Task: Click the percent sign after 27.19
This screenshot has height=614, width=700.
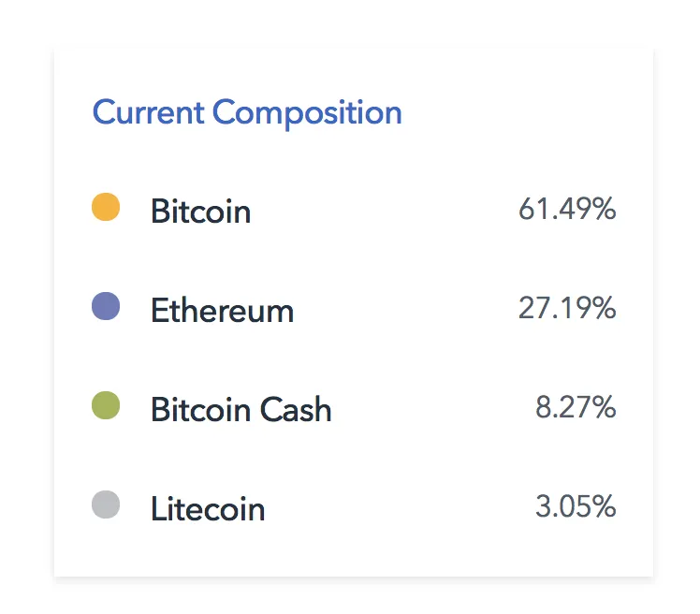Action: 599,308
